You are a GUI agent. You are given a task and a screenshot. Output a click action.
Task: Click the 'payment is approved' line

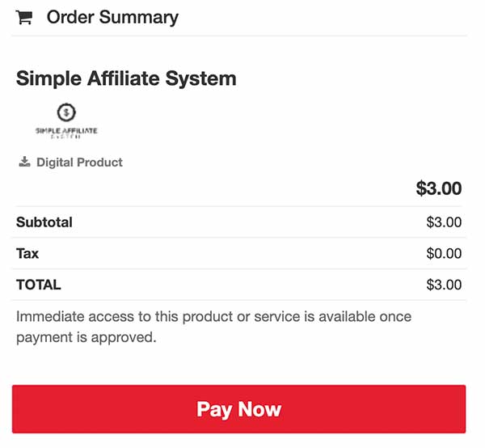pos(86,337)
